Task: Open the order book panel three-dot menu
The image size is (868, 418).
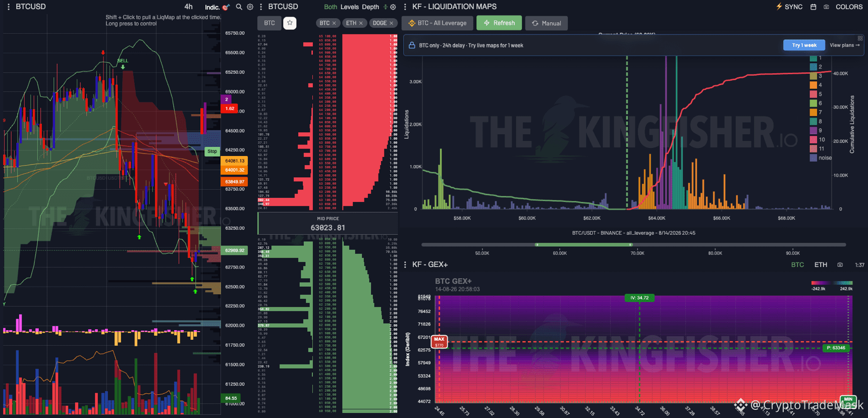Action: (x=261, y=7)
